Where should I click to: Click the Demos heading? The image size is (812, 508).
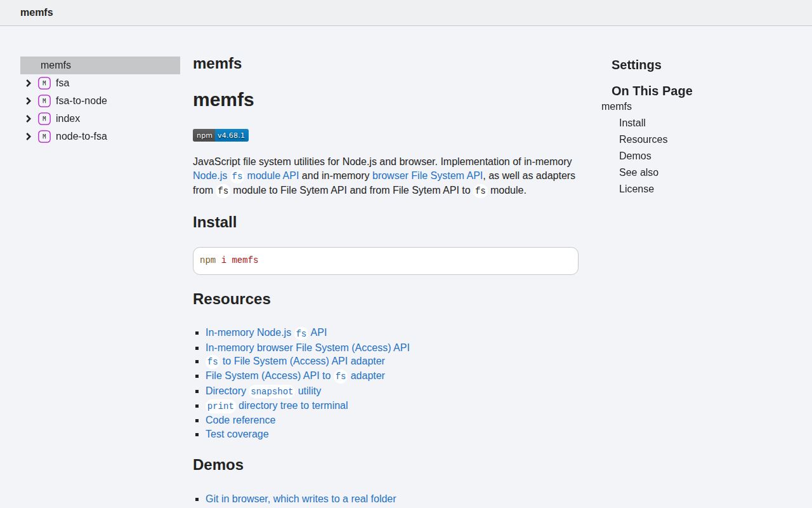pyautogui.click(x=218, y=465)
